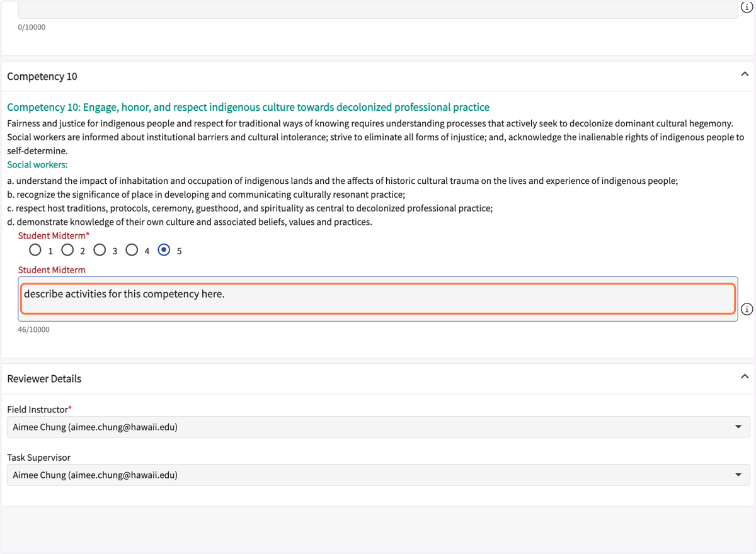Select Student Midterm rating 5
Viewport: 756px width, 554px height.
pyautogui.click(x=164, y=250)
